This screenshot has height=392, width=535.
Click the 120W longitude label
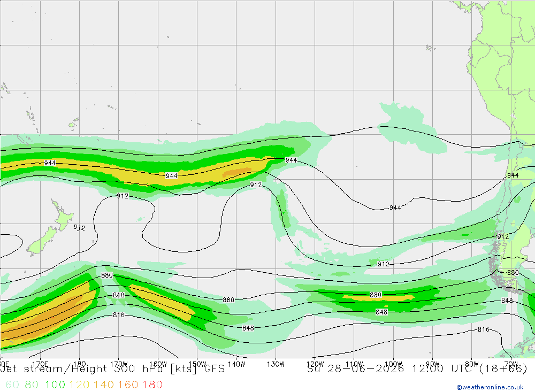tap(315, 364)
